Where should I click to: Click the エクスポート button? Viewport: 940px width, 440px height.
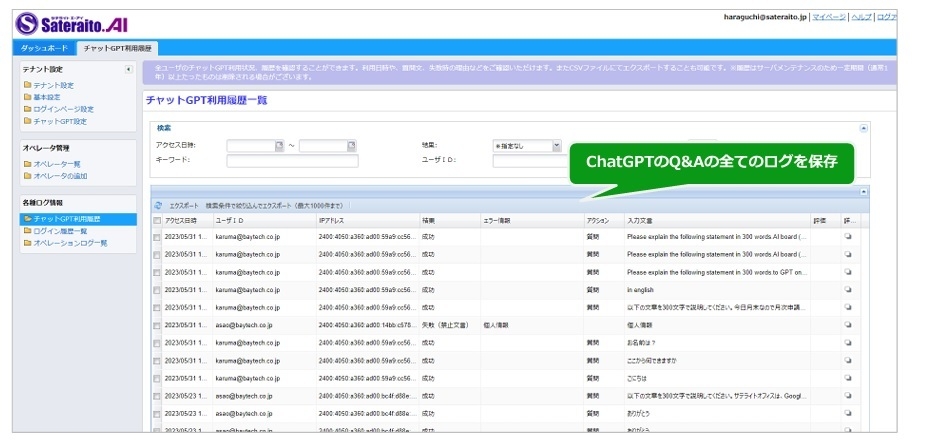point(183,204)
